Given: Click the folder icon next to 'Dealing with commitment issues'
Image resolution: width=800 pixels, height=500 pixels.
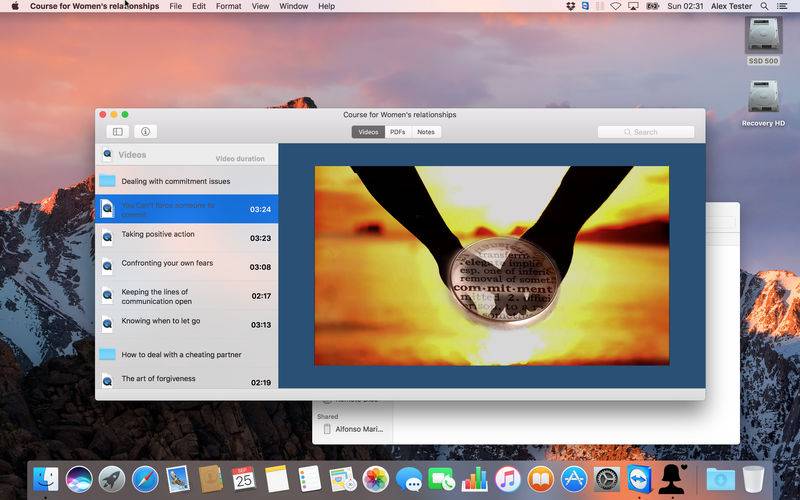Looking at the screenshot, I should [x=107, y=181].
